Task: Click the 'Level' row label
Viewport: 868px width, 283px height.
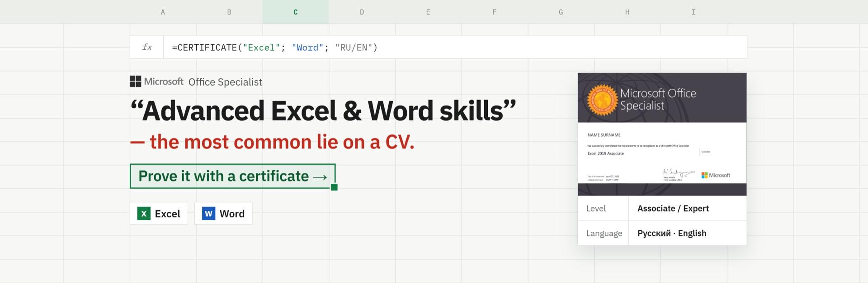Action: coord(596,208)
